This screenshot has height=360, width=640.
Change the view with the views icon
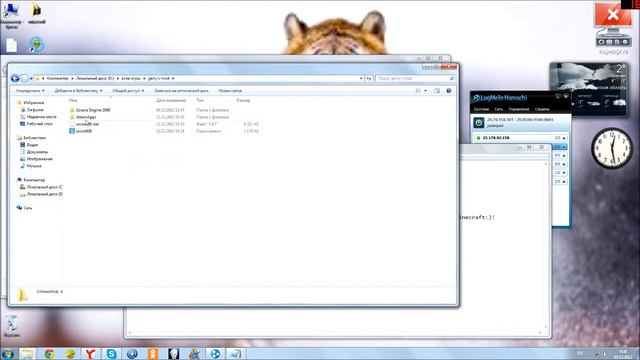tap(418, 91)
